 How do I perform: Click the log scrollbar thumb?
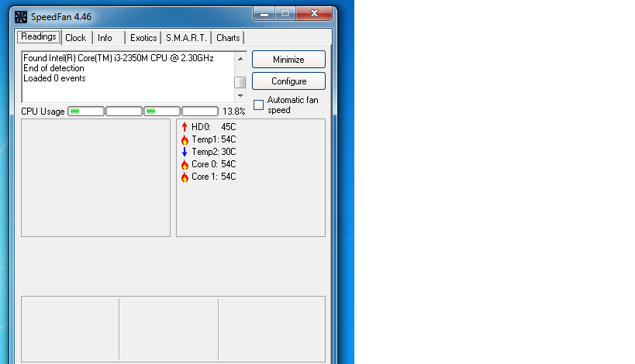pyautogui.click(x=240, y=82)
